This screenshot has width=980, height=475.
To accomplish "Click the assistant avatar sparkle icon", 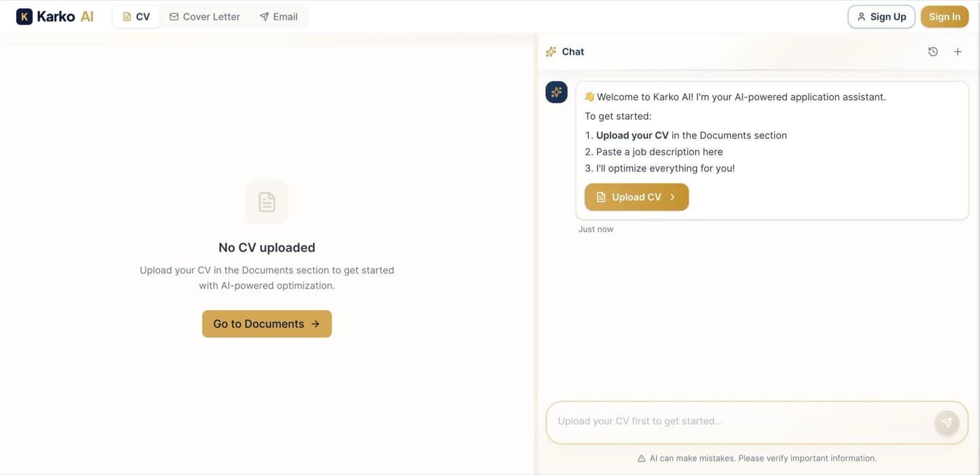I will coord(556,91).
